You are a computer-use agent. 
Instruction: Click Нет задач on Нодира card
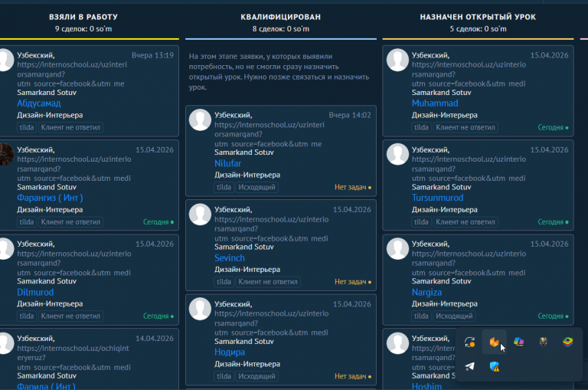(352, 376)
